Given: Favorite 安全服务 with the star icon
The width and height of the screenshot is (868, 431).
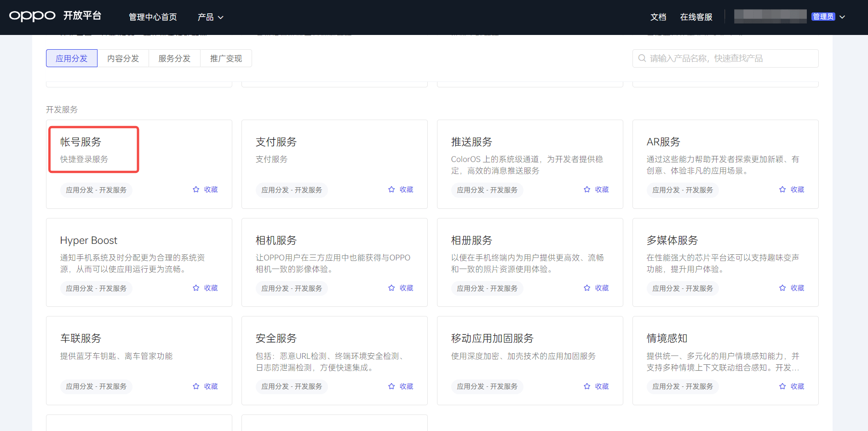Looking at the screenshot, I should (391, 386).
